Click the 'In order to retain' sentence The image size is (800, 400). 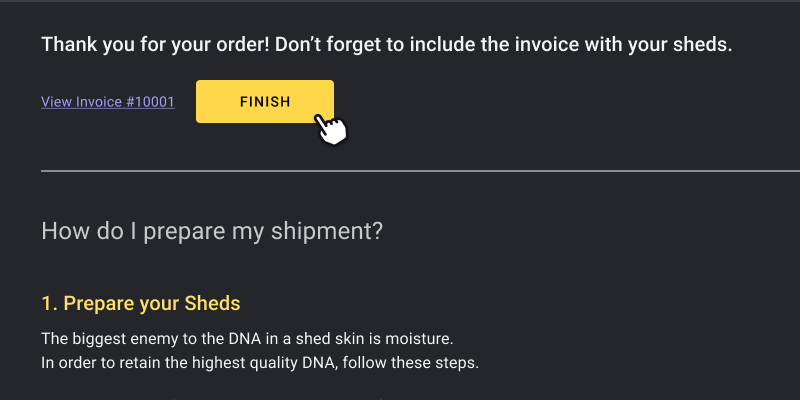[260, 363]
